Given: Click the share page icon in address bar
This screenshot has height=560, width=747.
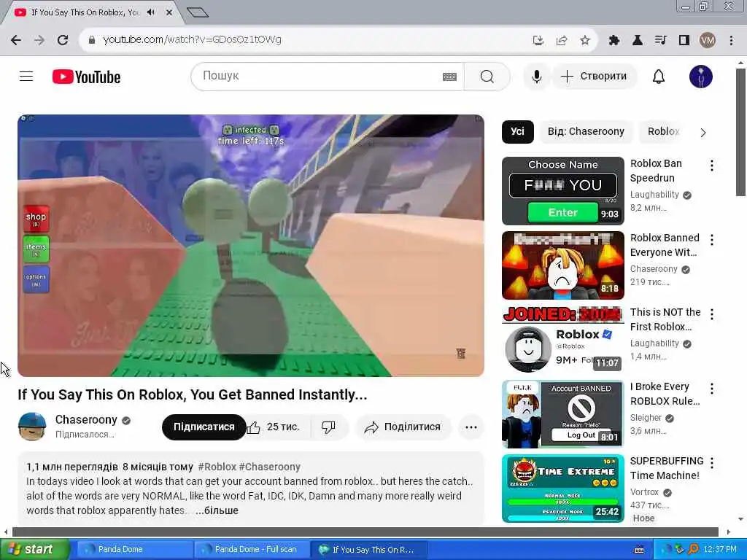Looking at the screenshot, I should (562, 40).
